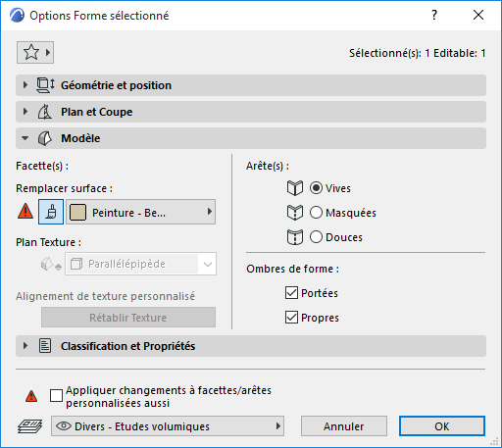The height and width of the screenshot is (448, 502).
Task: Collapse the Modèle section
Action: tap(25, 138)
